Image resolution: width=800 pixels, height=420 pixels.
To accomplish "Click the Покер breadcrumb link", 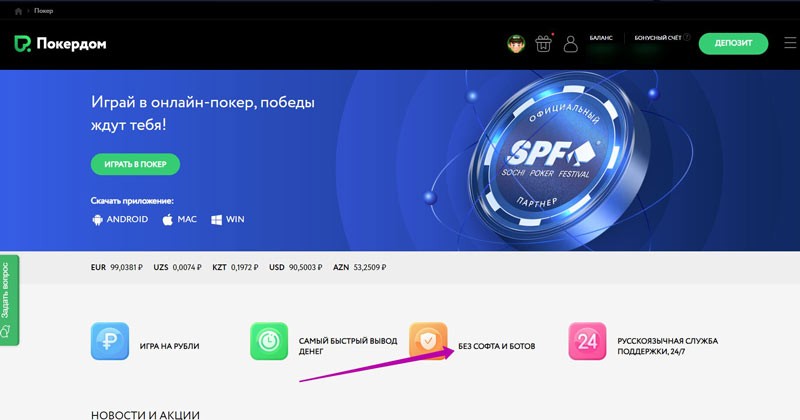I will click(44, 10).
